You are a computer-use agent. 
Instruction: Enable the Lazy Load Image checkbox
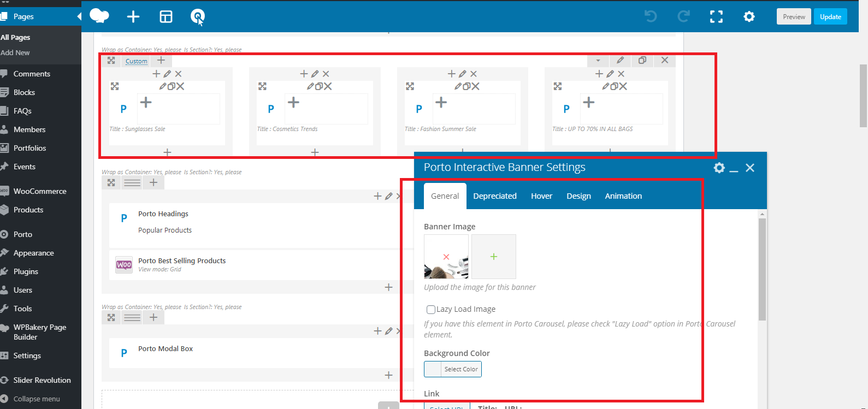(x=431, y=310)
